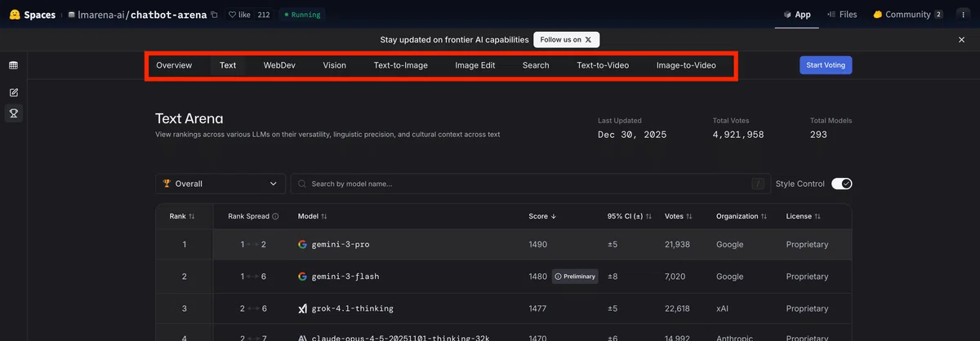Select the Search arena tab
Screen dimensions: 980x341
point(536,65)
